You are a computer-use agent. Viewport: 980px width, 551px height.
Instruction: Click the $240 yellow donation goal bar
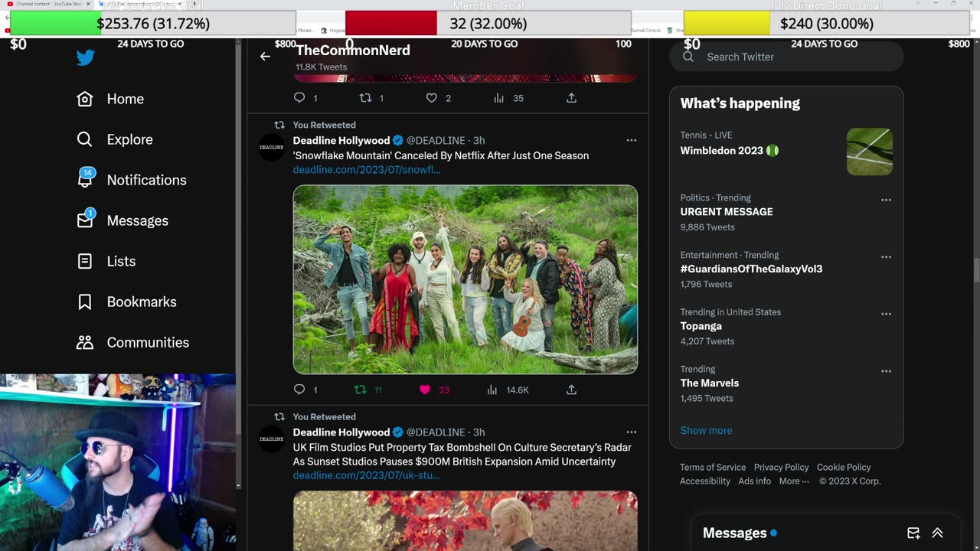click(x=826, y=23)
